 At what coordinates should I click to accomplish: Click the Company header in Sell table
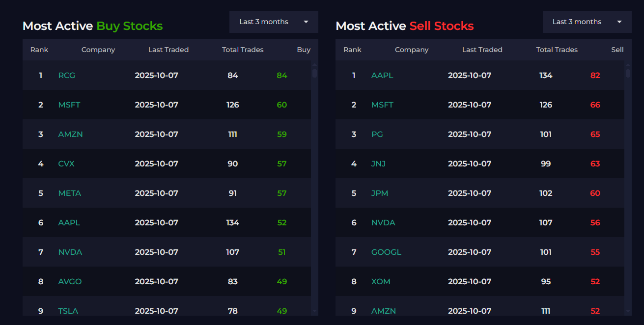[412, 50]
